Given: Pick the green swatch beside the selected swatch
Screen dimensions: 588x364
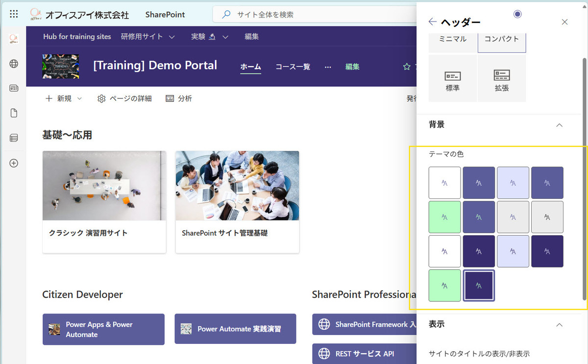Looking at the screenshot, I should [x=444, y=285].
